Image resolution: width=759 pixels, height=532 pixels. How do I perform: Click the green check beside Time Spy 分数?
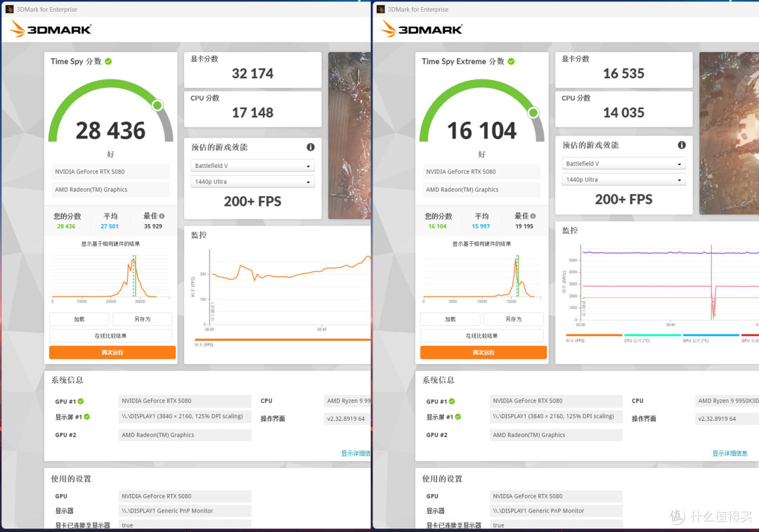click(108, 61)
